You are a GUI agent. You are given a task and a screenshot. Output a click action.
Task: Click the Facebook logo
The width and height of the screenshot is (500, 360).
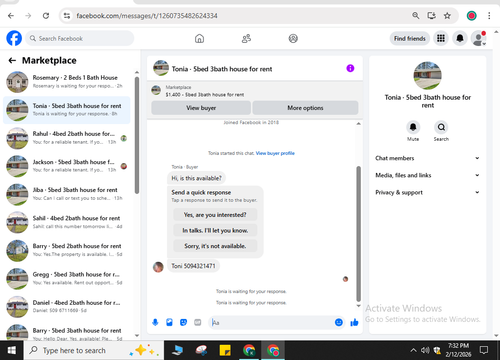coord(14,38)
